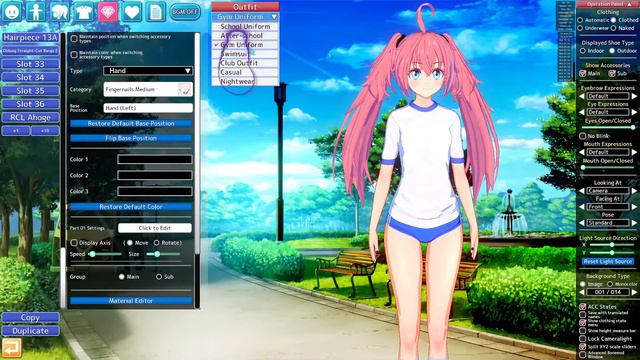Screen dimensions: 640x360
Task: Toggle Display Axis checkbox
Action: pos(74,243)
